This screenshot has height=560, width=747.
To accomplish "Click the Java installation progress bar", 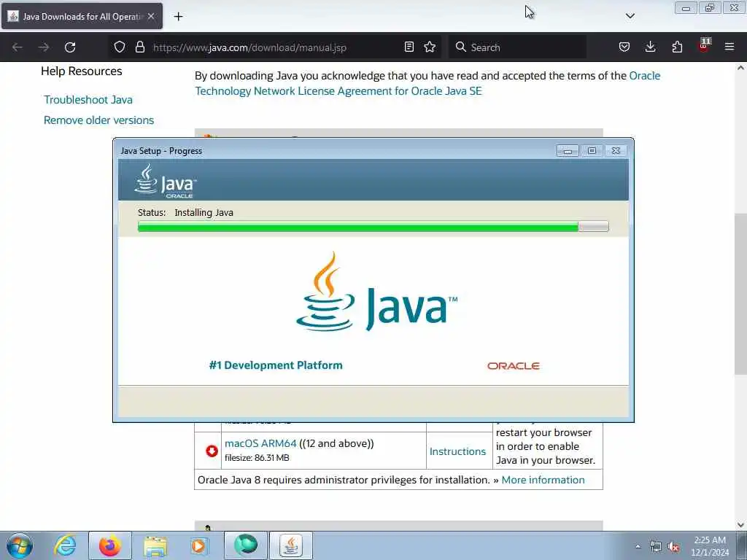I will (x=373, y=227).
